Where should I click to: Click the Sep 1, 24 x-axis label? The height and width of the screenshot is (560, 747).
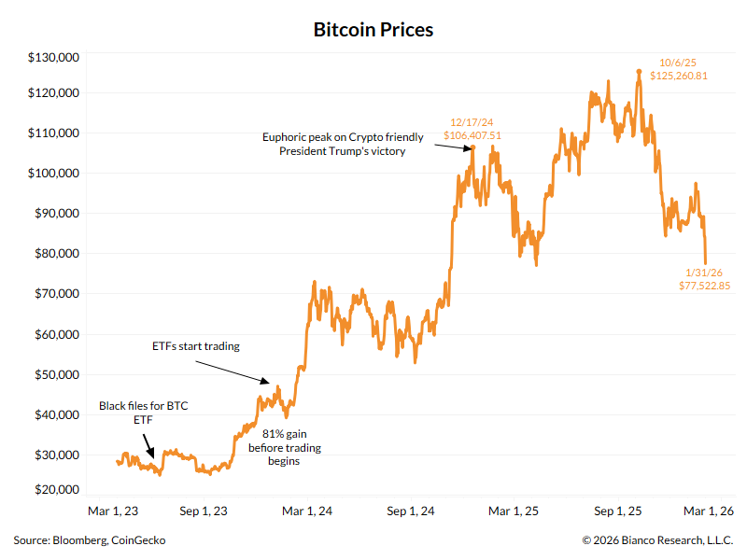click(x=410, y=511)
